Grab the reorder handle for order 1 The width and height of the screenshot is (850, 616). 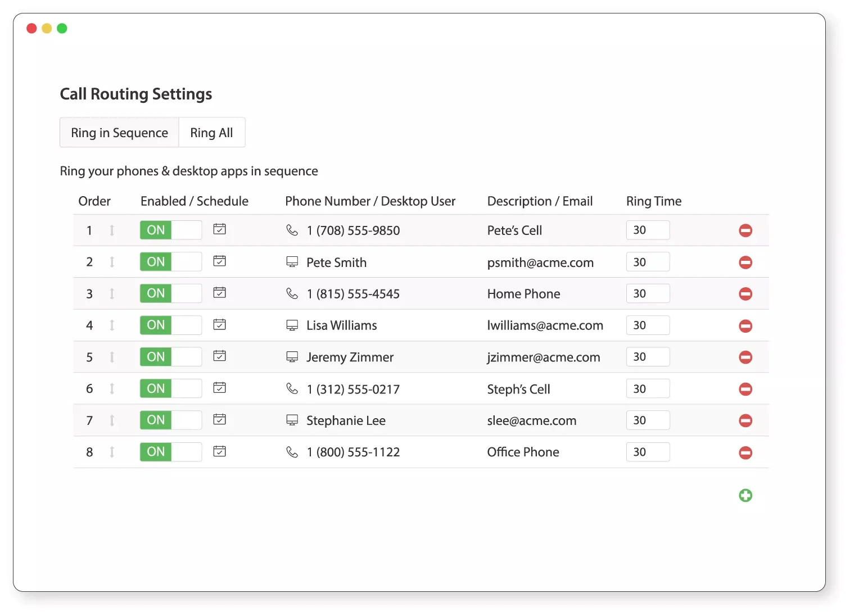tap(112, 230)
